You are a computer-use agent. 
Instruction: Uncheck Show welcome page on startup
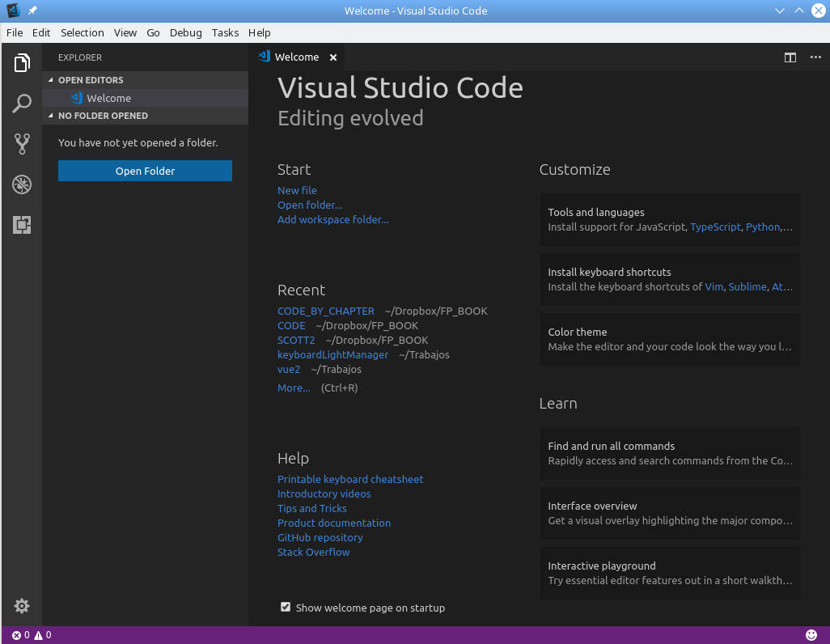286,607
